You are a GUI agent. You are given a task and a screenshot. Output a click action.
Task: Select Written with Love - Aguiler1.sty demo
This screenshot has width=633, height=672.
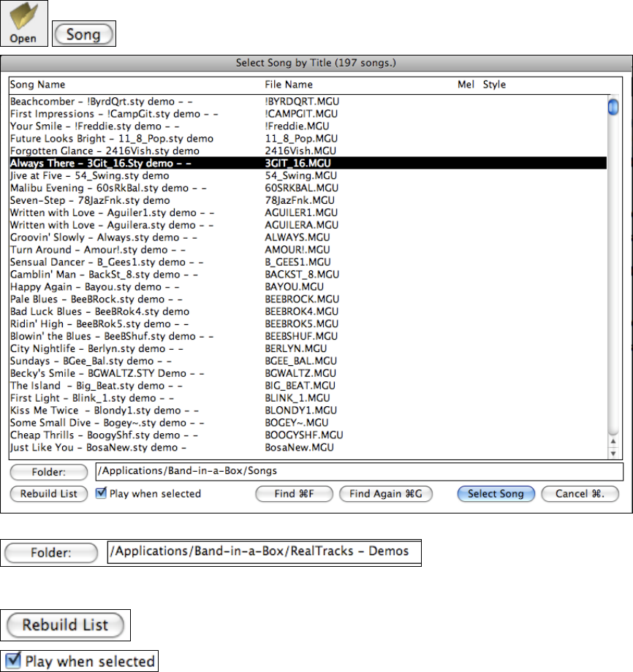308,213
